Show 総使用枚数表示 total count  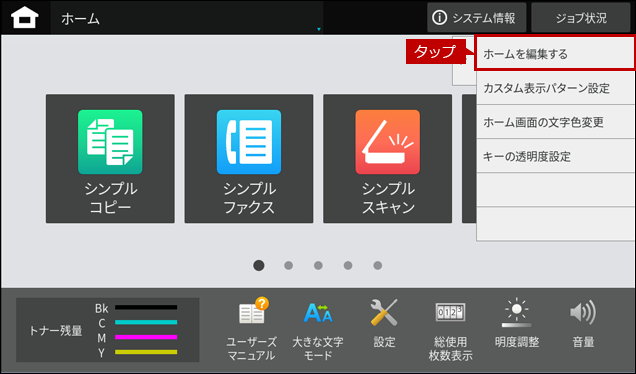click(x=450, y=329)
